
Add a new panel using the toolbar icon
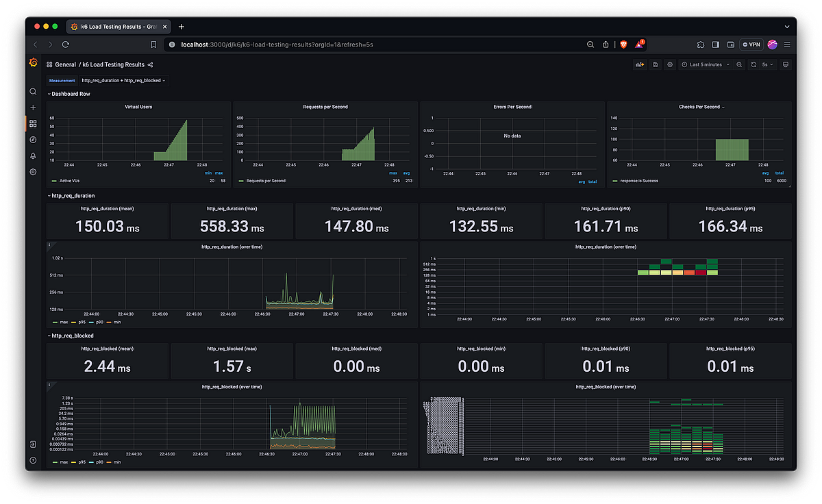pyautogui.click(x=638, y=64)
